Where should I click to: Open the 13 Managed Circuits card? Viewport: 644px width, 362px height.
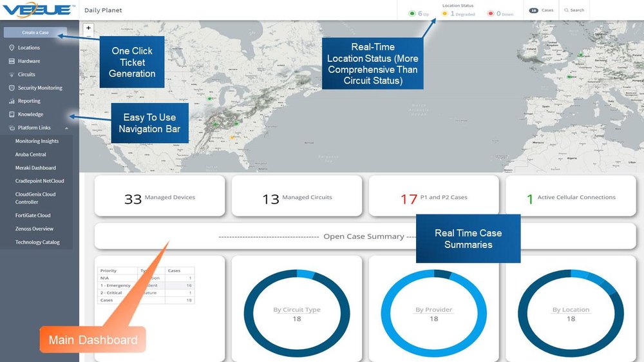(297, 196)
